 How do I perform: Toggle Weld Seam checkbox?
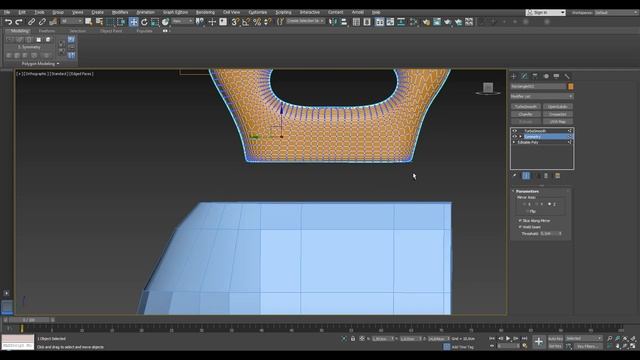[520, 227]
